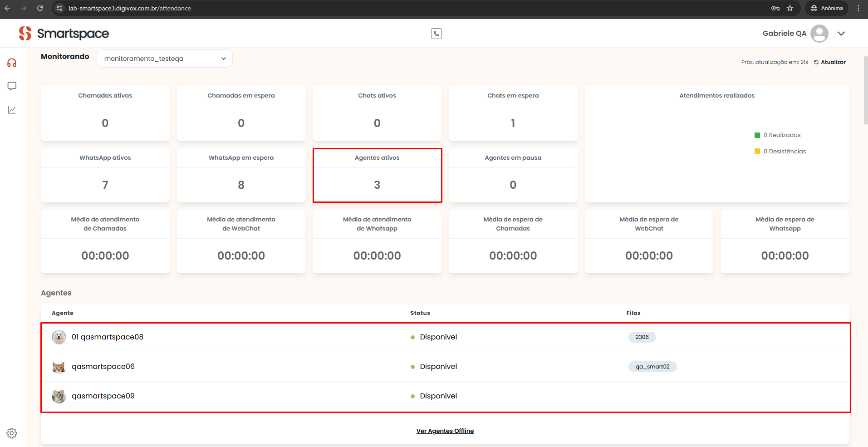Open the monitoramento_testeqa dropdown
Viewport: 868px width, 447px height.
(165, 59)
